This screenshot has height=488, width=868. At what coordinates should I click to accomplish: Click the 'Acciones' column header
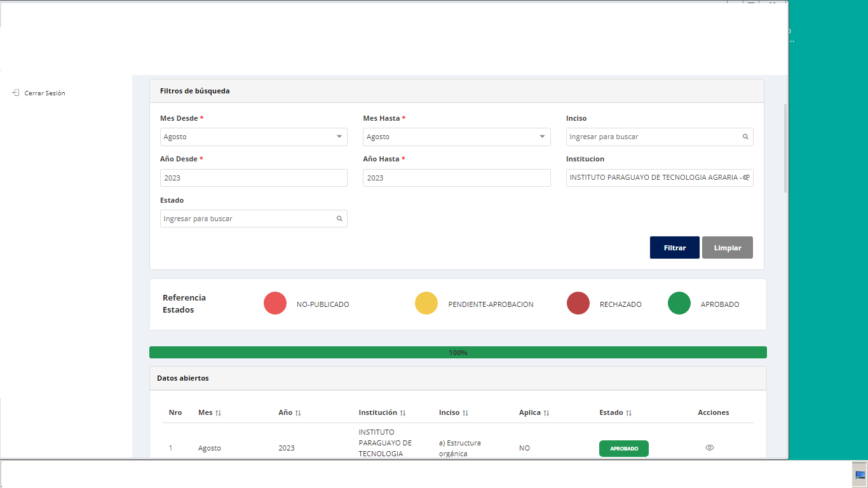714,412
